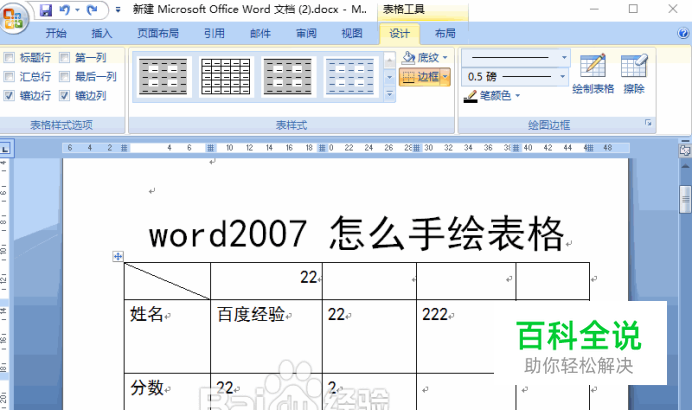Screen dimensions: 692x410
Task: Click the 姓名 table cell
Action: click(x=167, y=336)
